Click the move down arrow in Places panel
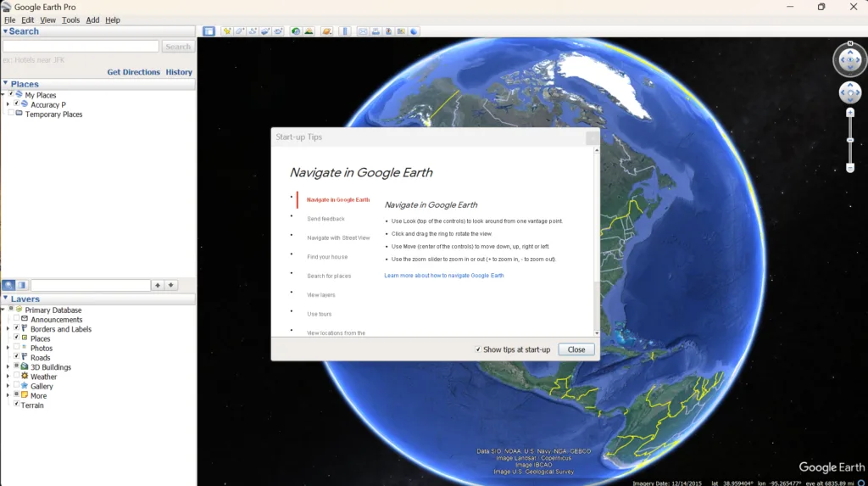The width and height of the screenshot is (868, 486). 171,285
